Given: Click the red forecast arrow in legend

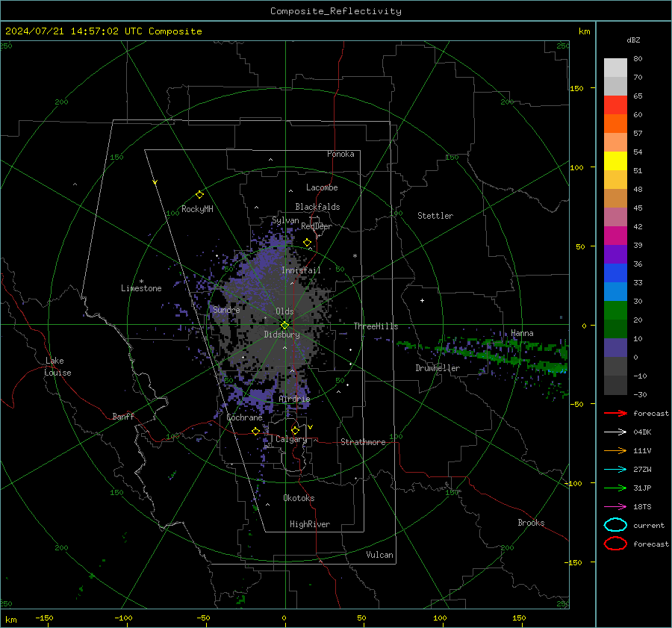Looking at the screenshot, I should pyautogui.click(x=615, y=413).
